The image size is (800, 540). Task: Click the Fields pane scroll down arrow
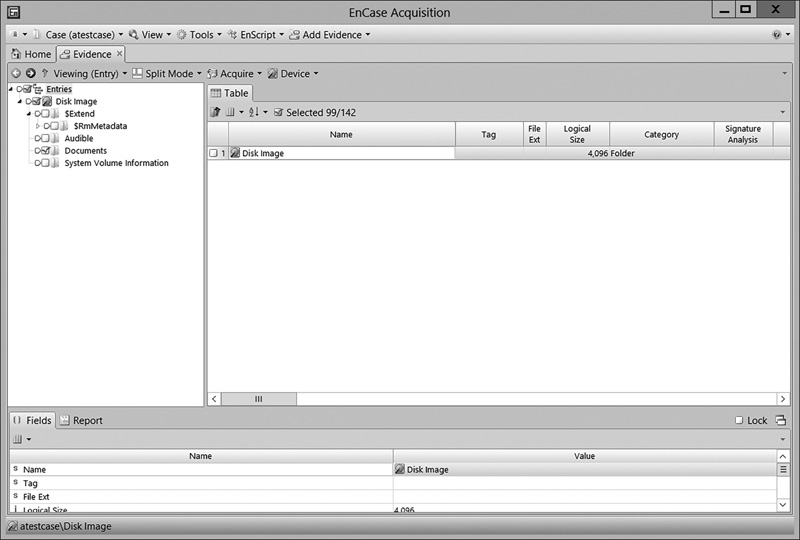(783, 505)
